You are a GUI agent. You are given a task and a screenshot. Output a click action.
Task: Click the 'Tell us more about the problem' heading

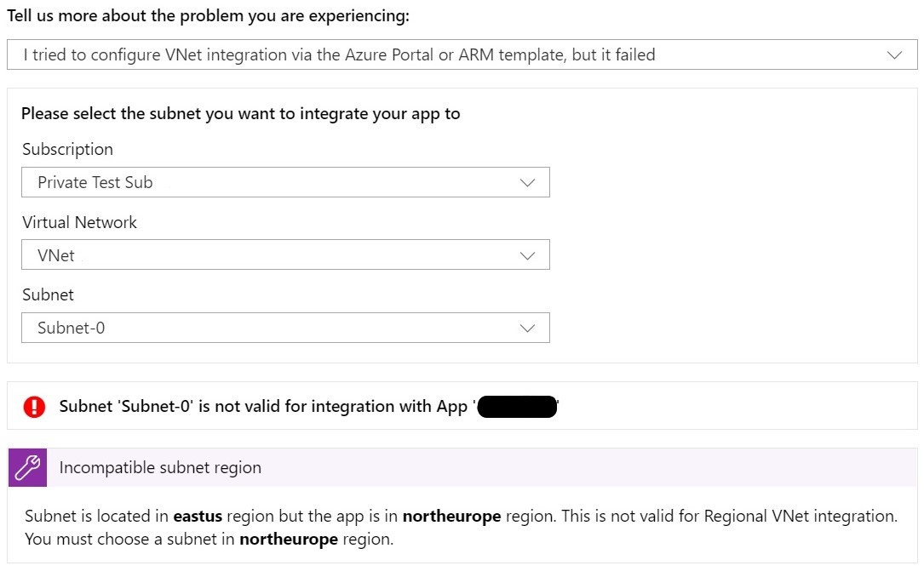tap(208, 16)
